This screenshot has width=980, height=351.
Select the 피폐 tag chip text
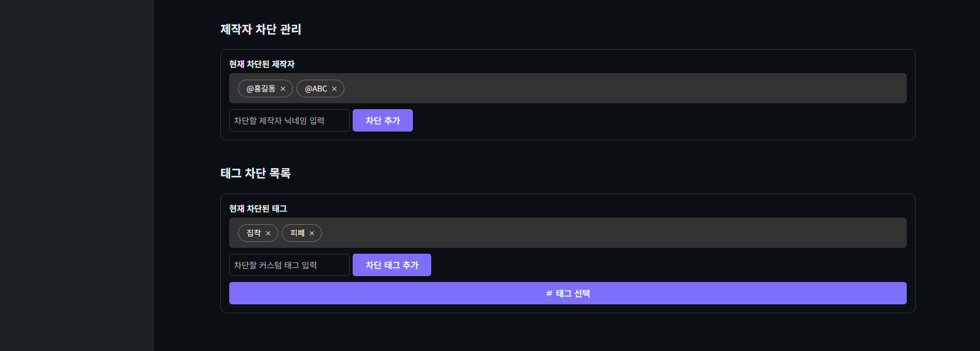(x=297, y=233)
